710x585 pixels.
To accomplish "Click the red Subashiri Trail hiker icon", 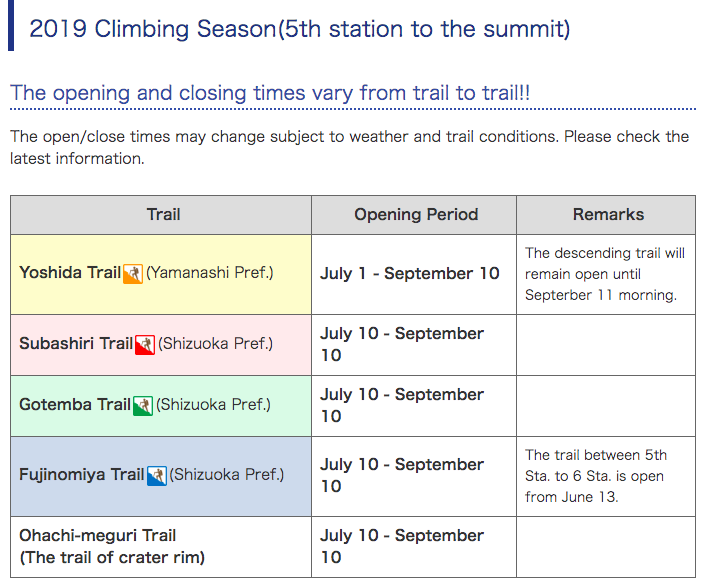I will tap(145, 344).
